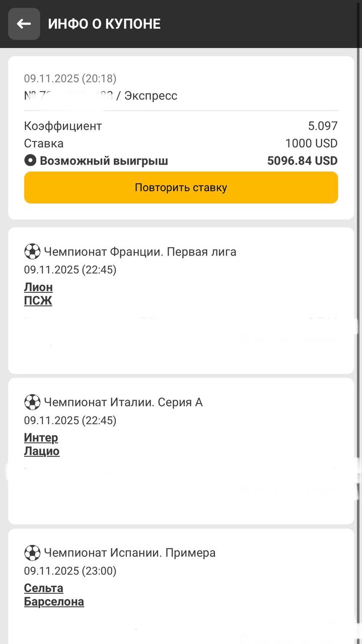Open the Сельта team link
Screen dimensions: 362x644
click(x=44, y=588)
